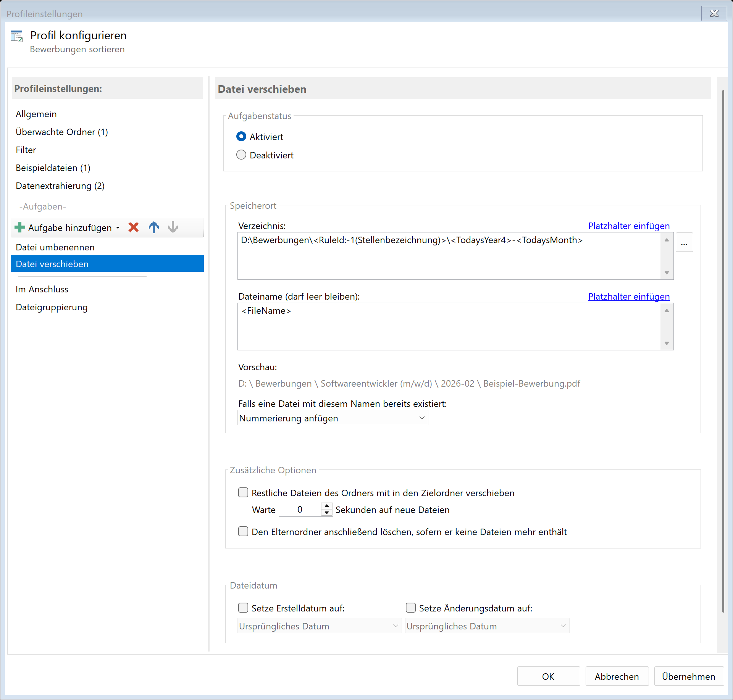
Task: Select Datei umbenennen task entry
Action: 55,247
